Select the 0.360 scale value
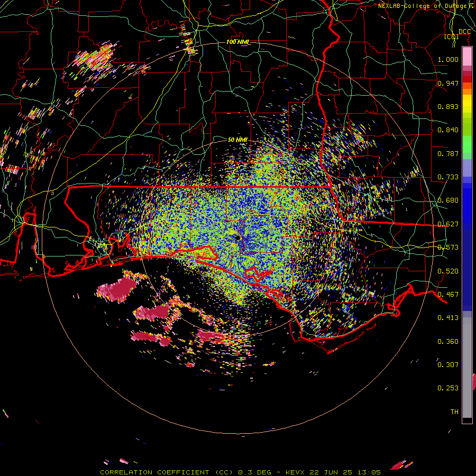Image resolution: width=476 pixels, height=476 pixels. pyautogui.click(x=448, y=341)
